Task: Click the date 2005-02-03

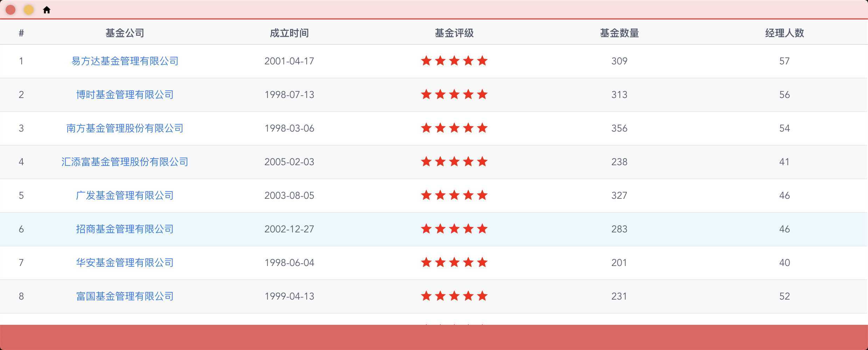Action: click(289, 162)
